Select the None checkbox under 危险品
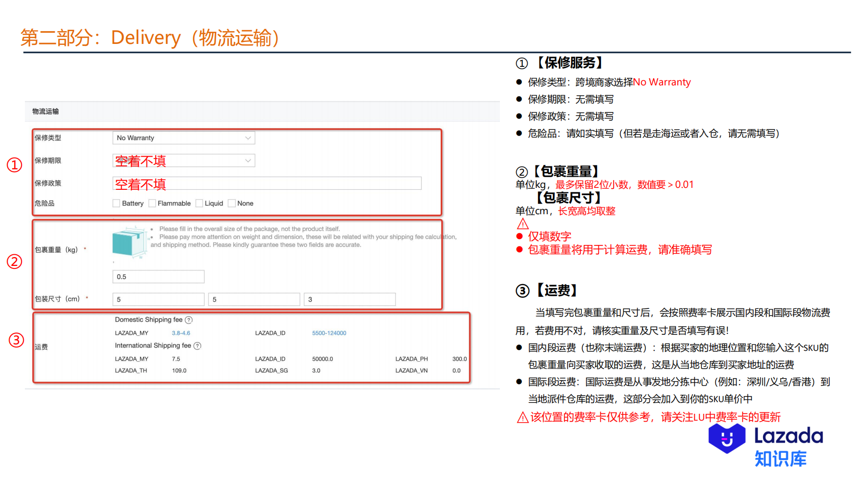The image size is (868, 488). pos(232,203)
